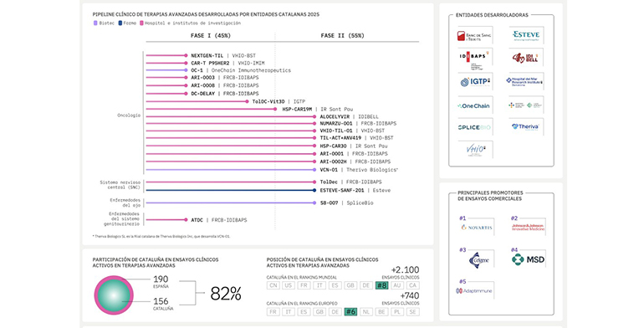
Task: Click the SpliceBio logo
Action: 474,127
